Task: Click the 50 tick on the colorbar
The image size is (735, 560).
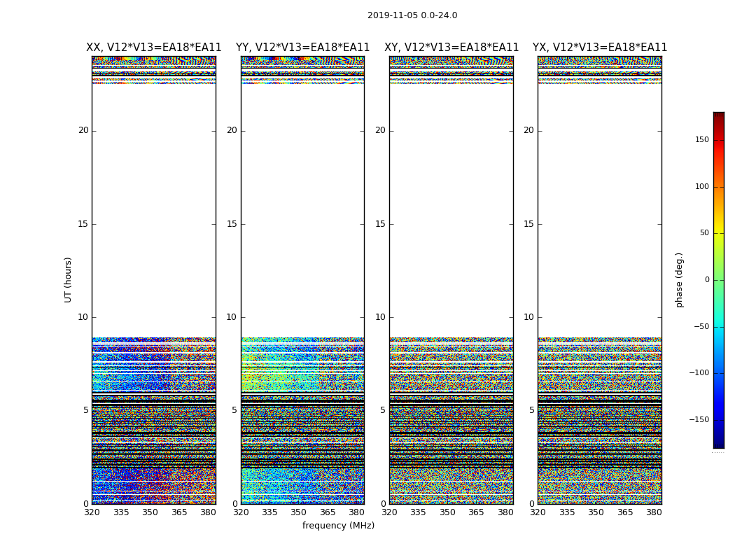Action: [x=704, y=233]
